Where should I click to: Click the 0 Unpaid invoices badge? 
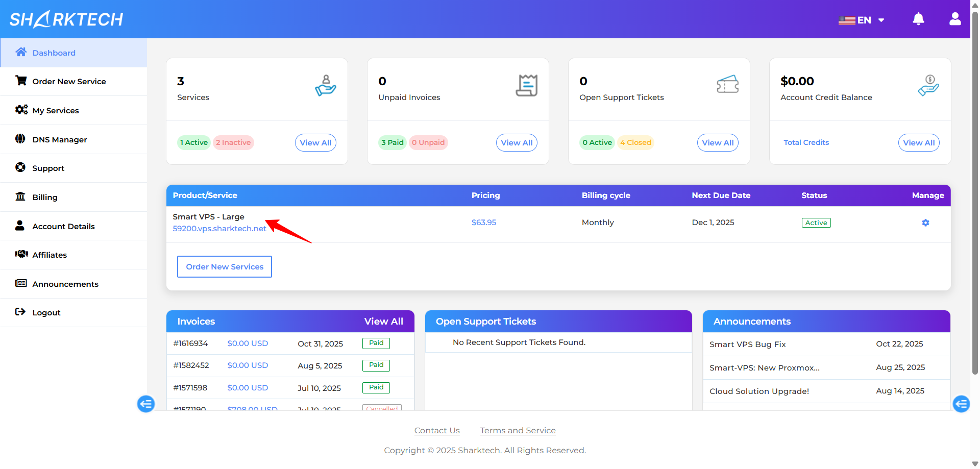[428, 142]
